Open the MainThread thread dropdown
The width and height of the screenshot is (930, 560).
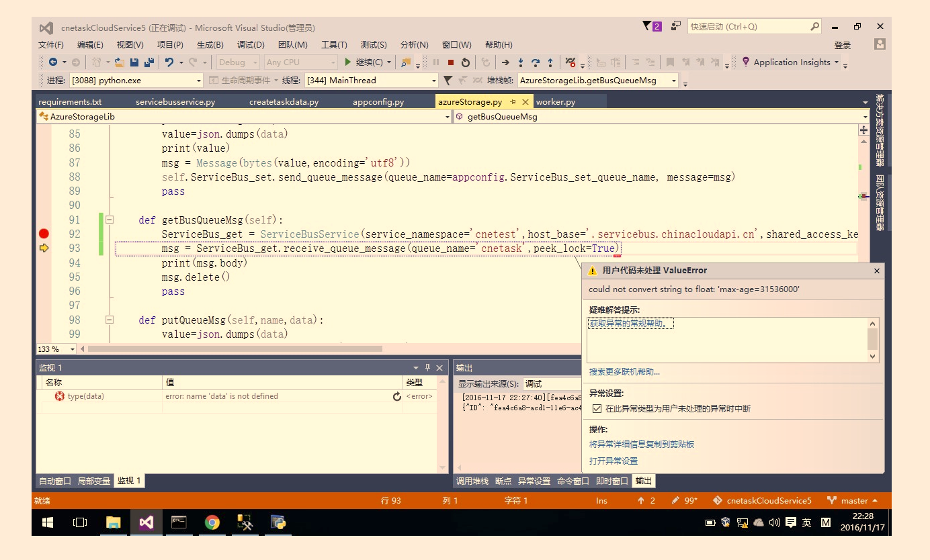433,81
